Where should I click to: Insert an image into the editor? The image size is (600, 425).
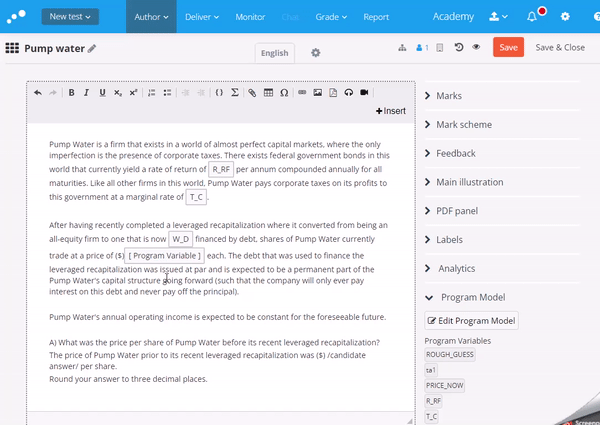pos(317,93)
